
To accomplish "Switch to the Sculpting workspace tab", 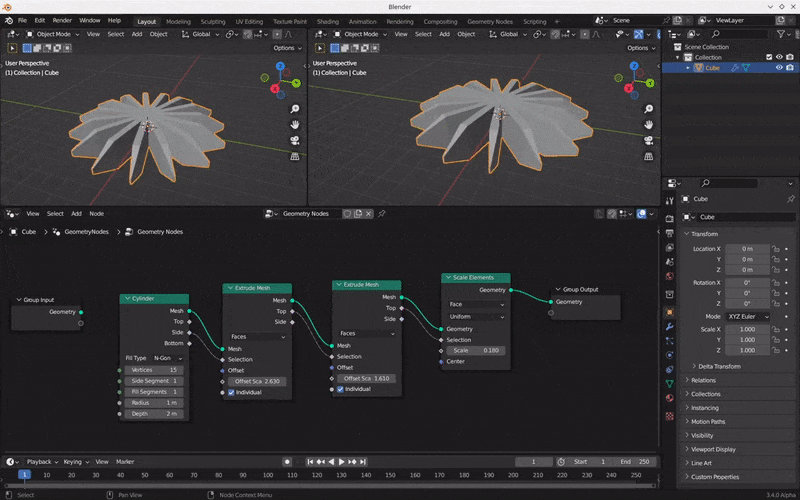I will (213, 21).
